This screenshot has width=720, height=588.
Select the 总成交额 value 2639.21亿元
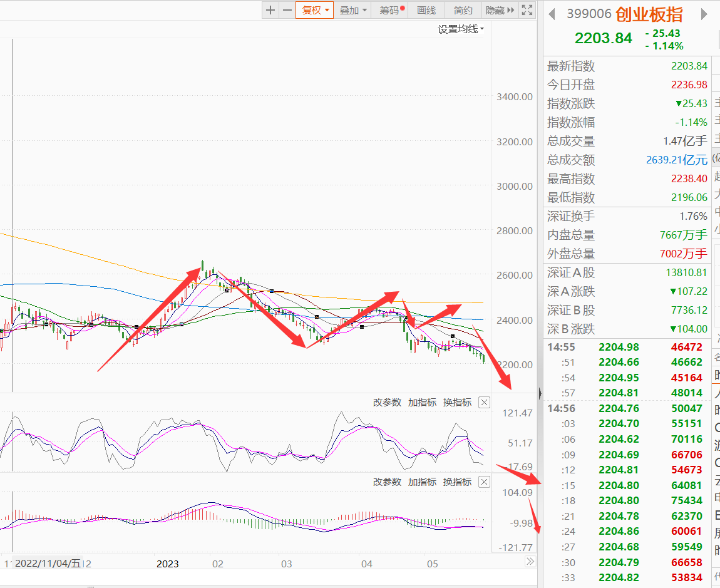pos(677,160)
